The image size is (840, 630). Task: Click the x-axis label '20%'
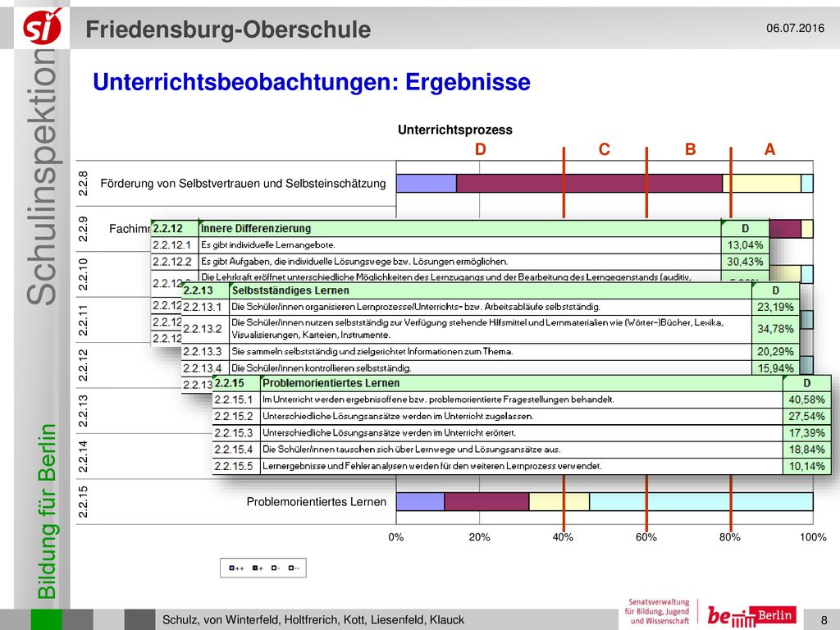click(479, 536)
